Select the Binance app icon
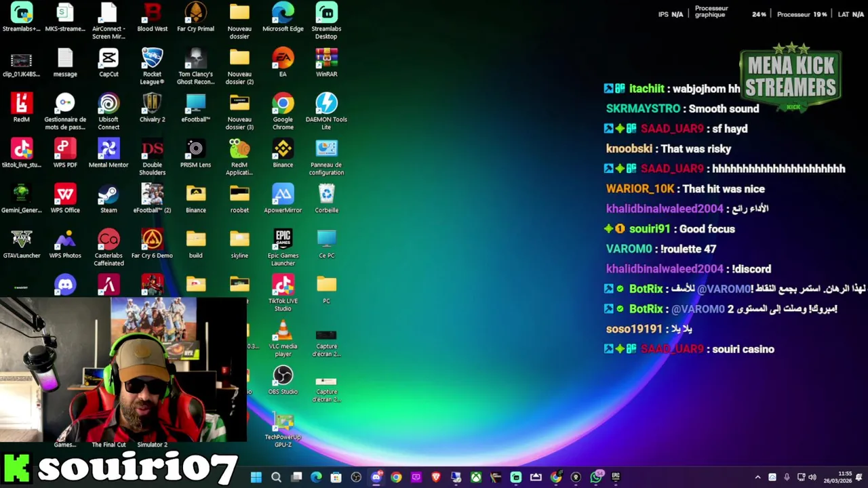Screen dimensions: 868x488 [283, 154]
